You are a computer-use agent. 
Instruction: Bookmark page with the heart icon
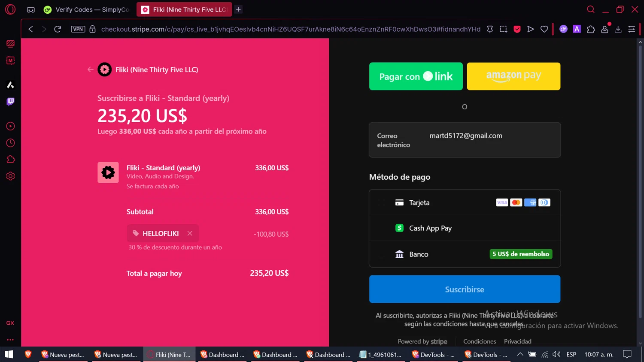point(544,29)
